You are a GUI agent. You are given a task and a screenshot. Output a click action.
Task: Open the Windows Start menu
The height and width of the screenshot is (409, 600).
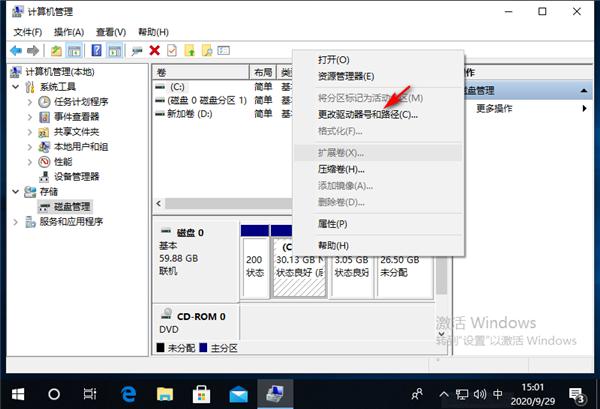(18, 394)
